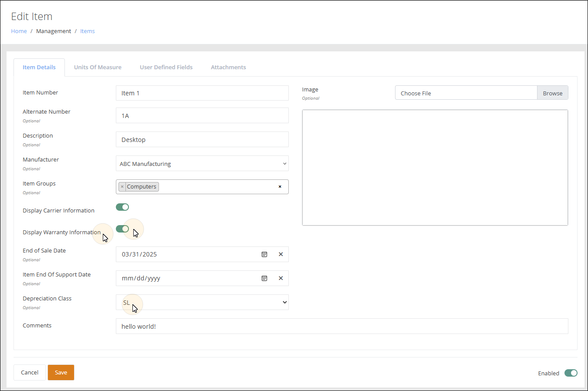Open the Attachments tab
Screen dimensions: 588x391
coord(228,67)
